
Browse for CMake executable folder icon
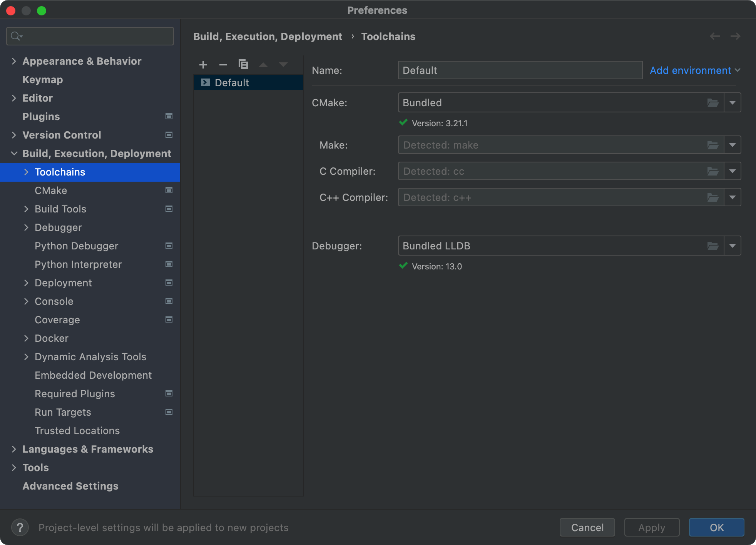(x=713, y=103)
